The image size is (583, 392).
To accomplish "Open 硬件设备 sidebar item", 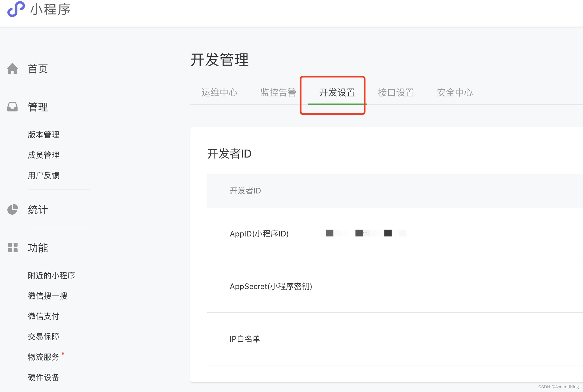I will pos(44,377).
